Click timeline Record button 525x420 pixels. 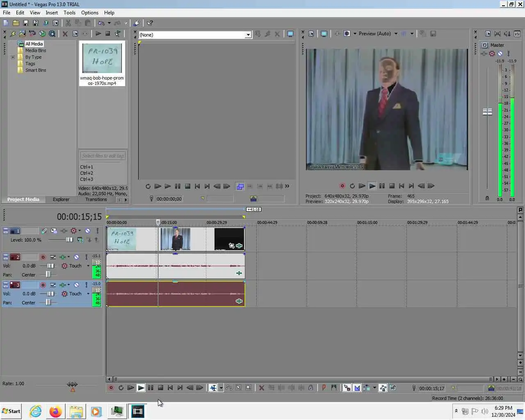[x=111, y=388]
